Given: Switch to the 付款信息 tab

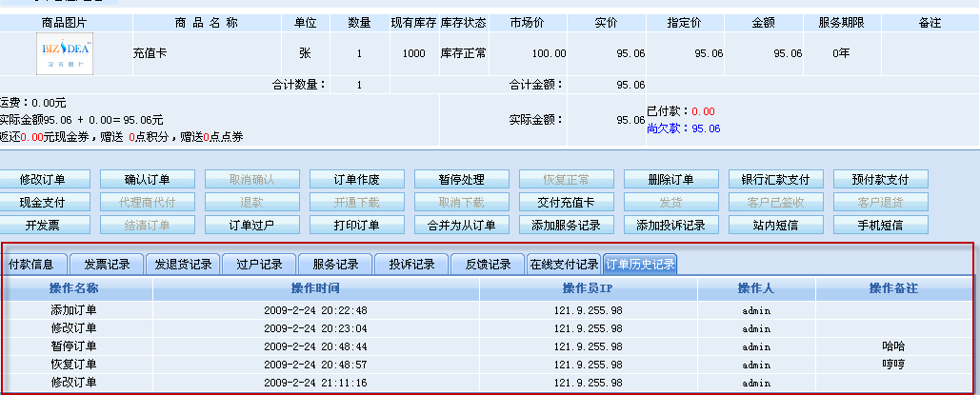Looking at the screenshot, I should point(37,264).
